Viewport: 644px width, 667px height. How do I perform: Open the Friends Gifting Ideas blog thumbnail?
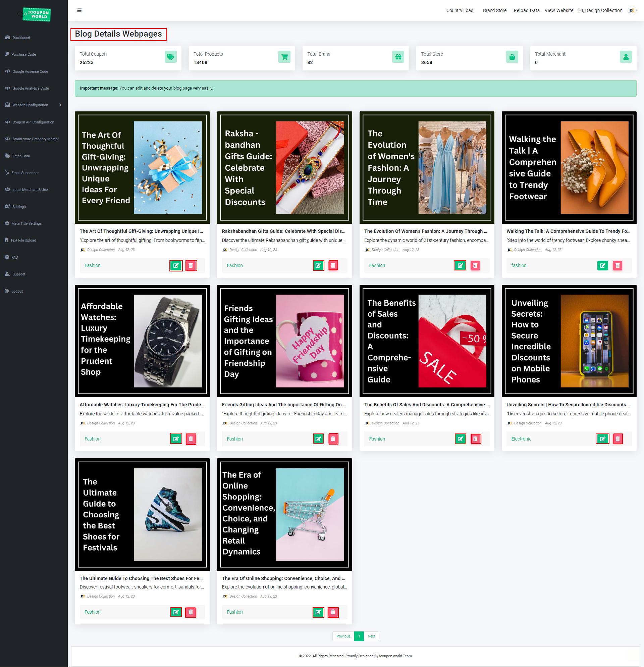pyautogui.click(x=284, y=341)
